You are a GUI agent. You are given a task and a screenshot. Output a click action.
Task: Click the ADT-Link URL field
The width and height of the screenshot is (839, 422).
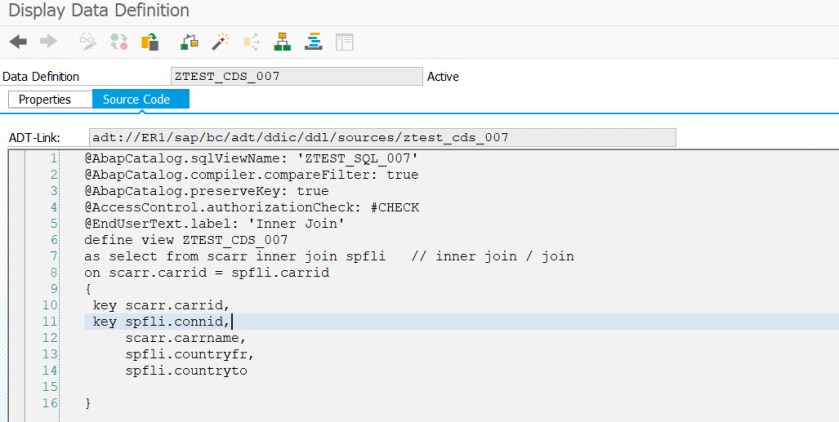(383, 137)
